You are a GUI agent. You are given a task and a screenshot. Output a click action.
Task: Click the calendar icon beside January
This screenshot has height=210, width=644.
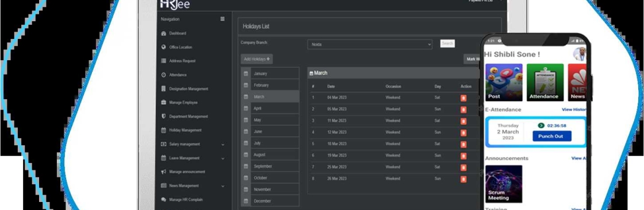pos(246,74)
